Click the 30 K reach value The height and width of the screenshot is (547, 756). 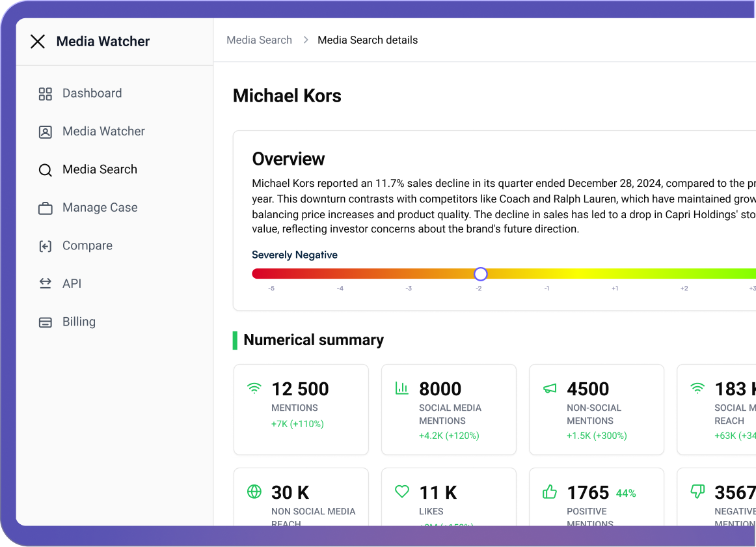click(290, 492)
